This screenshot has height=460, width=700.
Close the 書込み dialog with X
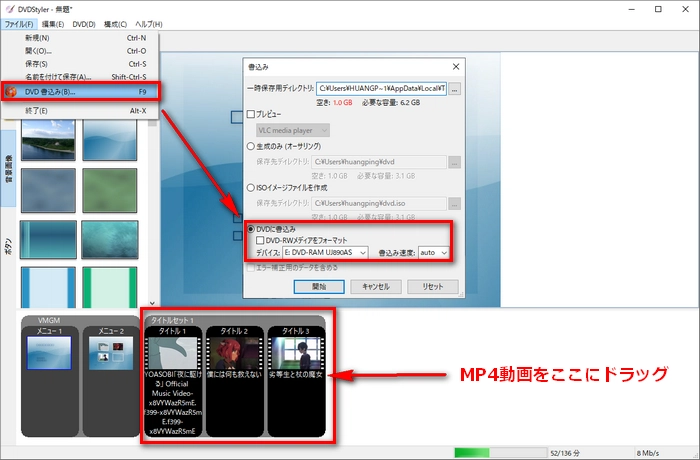(x=455, y=67)
